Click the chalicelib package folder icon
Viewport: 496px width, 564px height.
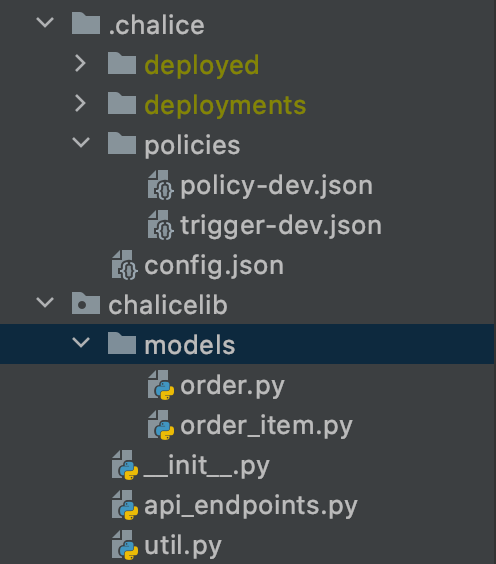click(x=86, y=303)
